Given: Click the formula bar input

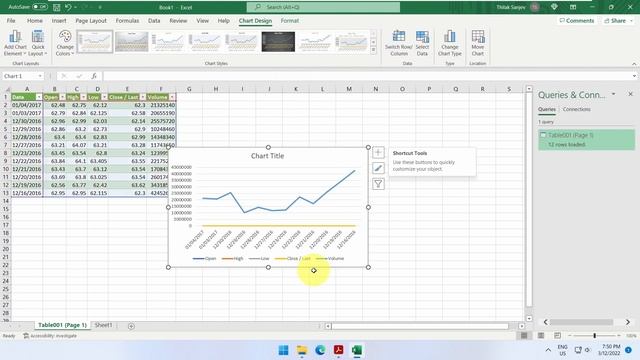Looking at the screenshot, I should [366, 76].
